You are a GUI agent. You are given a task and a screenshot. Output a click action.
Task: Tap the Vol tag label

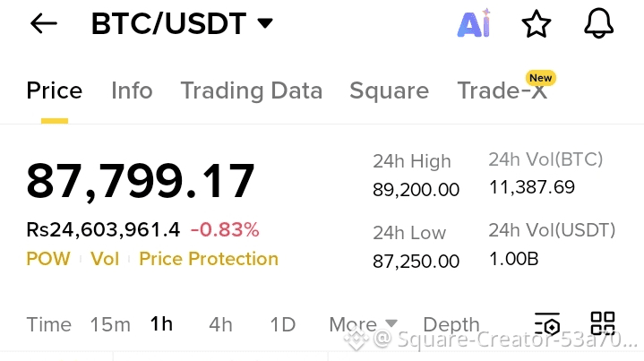pos(105,259)
